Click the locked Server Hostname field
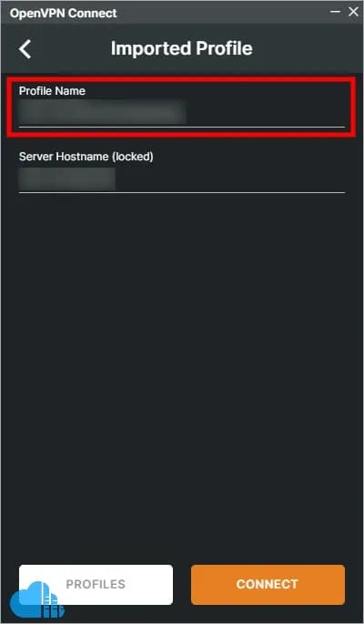The image size is (364, 624). point(182,179)
